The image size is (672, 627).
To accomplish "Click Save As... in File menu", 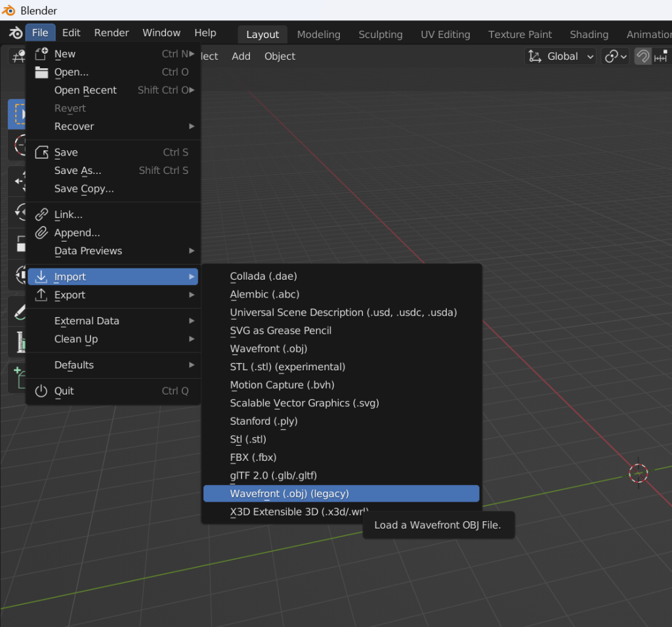I will 78,171.
